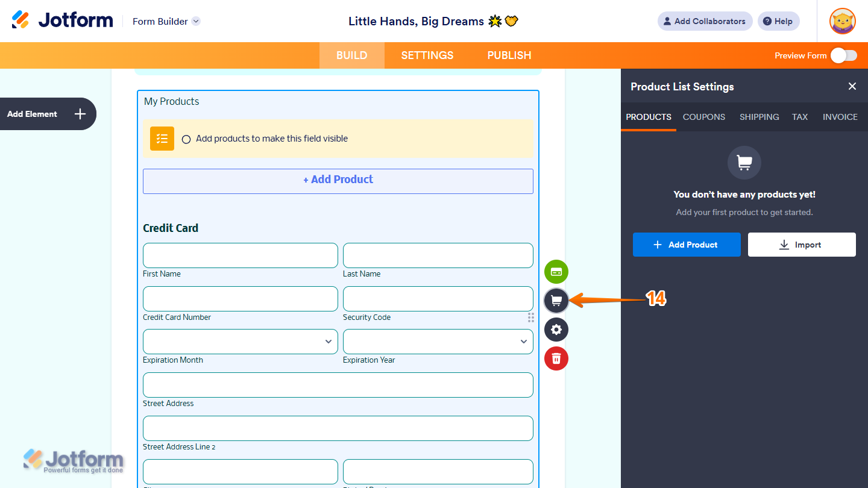Click the Import button

pyautogui.click(x=802, y=245)
